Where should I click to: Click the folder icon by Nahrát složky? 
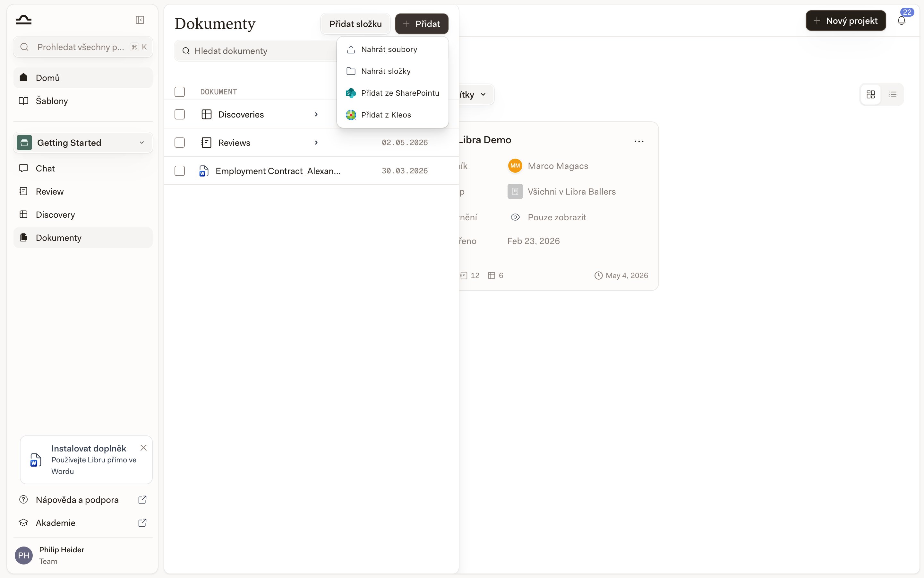351,71
